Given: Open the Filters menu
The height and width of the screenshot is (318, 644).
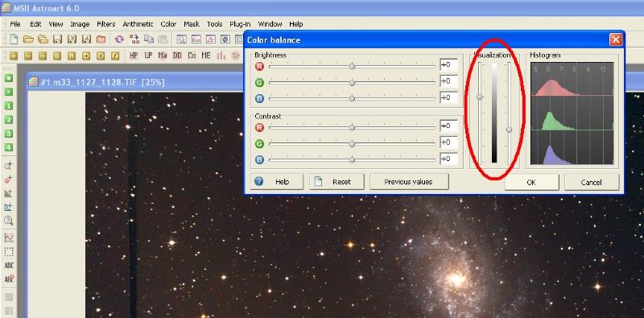Looking at the screenshot, I should point(106,24).
